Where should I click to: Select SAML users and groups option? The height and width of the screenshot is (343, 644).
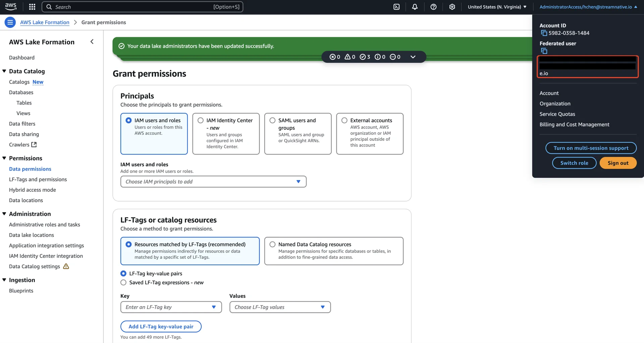(x=298, y=133)
